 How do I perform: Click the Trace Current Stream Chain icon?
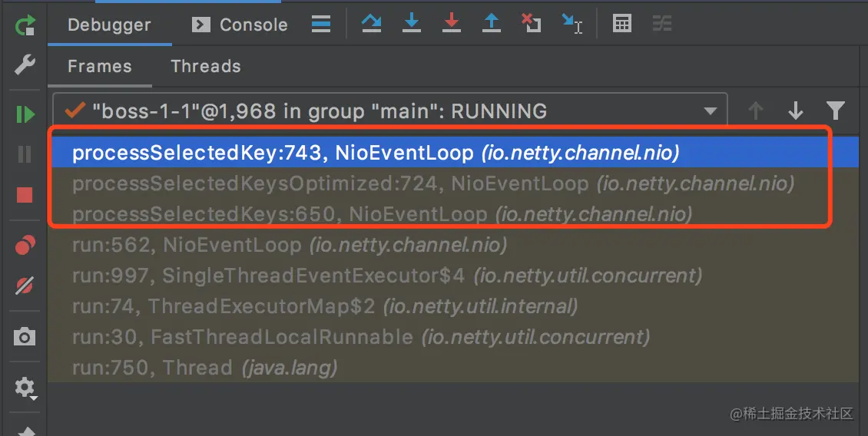click(x=662, y=23)
